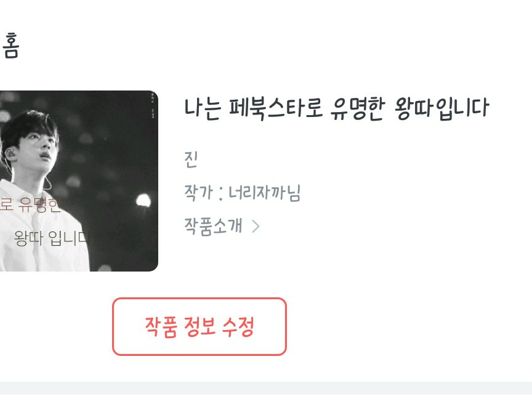Image resolution: width=532 pixels, height=399 pixels.
Task: Open author 너리자까님 profile
Action: click(x=264, y=193)
